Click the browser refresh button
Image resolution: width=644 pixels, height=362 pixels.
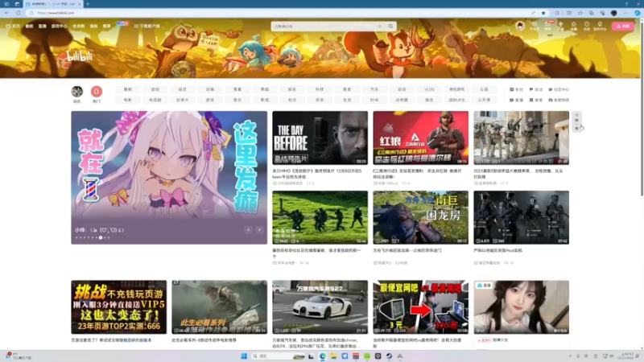pyautogui.click(x=18, y=13)
